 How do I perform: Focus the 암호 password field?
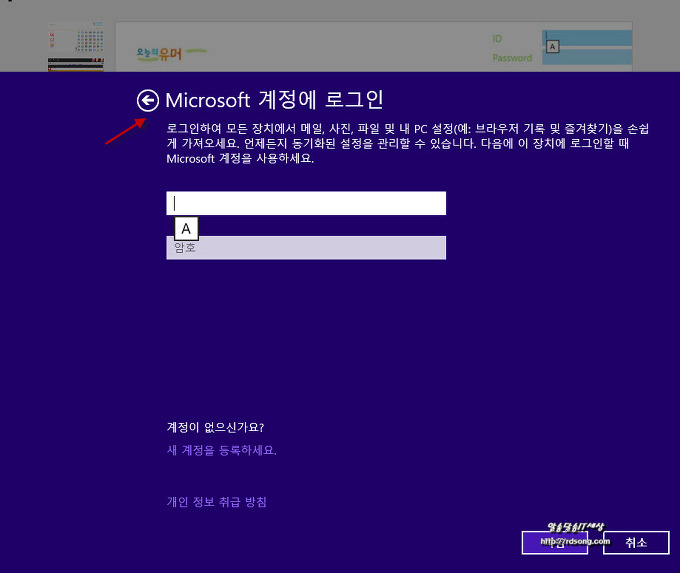click(306, 248)
